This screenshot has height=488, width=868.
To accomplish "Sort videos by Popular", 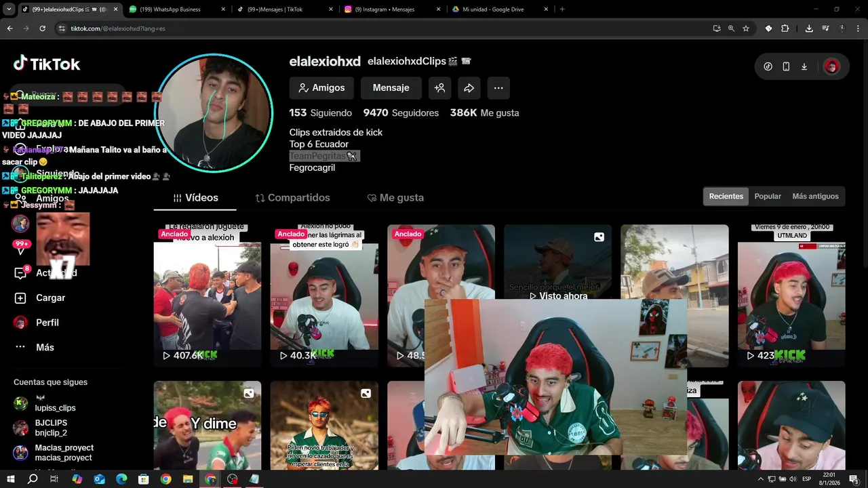I will (x=768, y=196).
